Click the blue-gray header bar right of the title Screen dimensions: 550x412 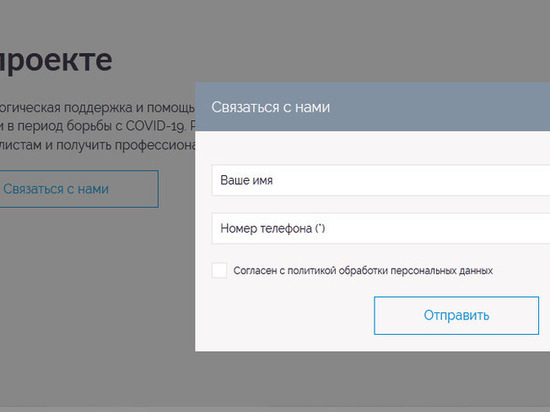pyautogui.click(x=438, y=107)
